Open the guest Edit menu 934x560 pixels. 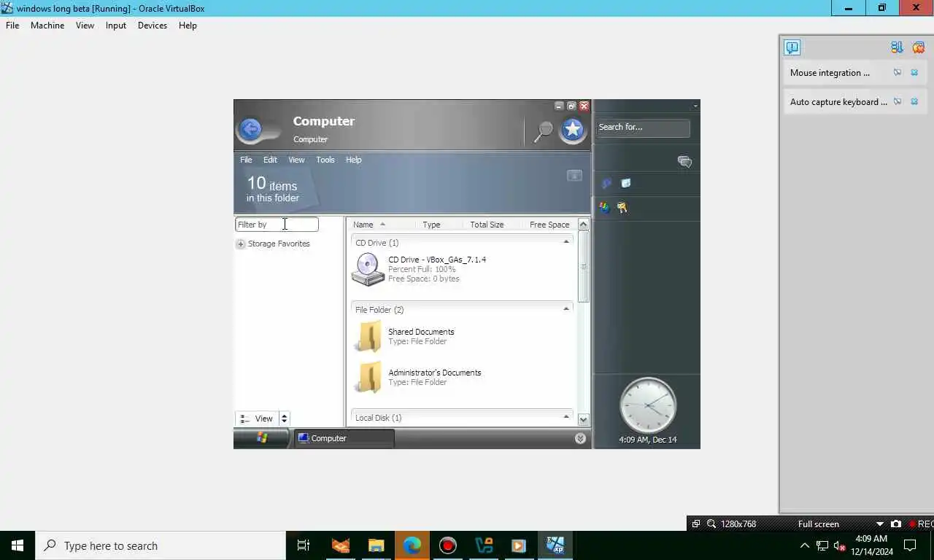coord(270,160)
